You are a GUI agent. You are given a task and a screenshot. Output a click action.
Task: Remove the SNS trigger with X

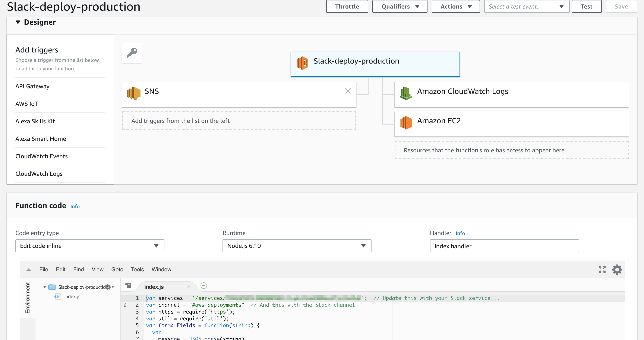(348, 91)
